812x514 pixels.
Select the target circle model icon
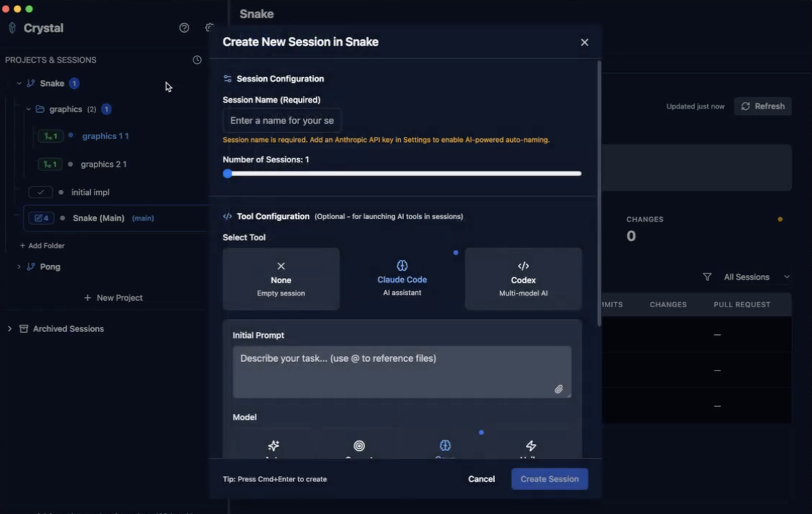tap(359, 446)
